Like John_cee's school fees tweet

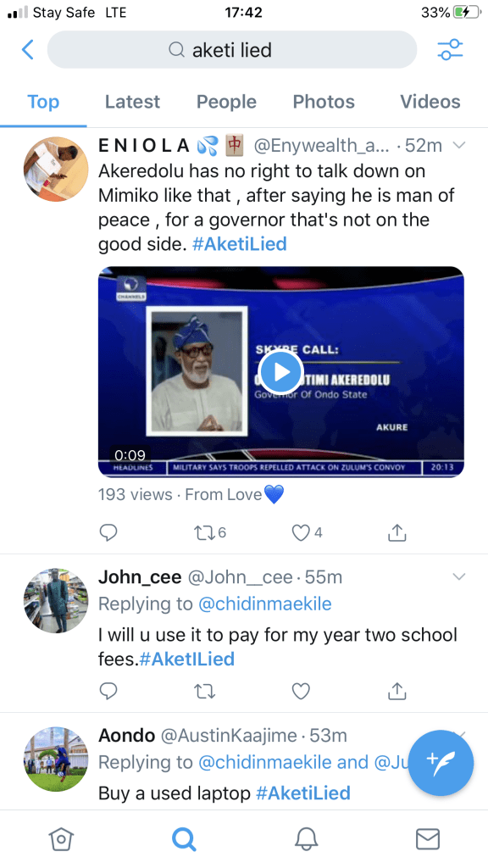(301, 691)
